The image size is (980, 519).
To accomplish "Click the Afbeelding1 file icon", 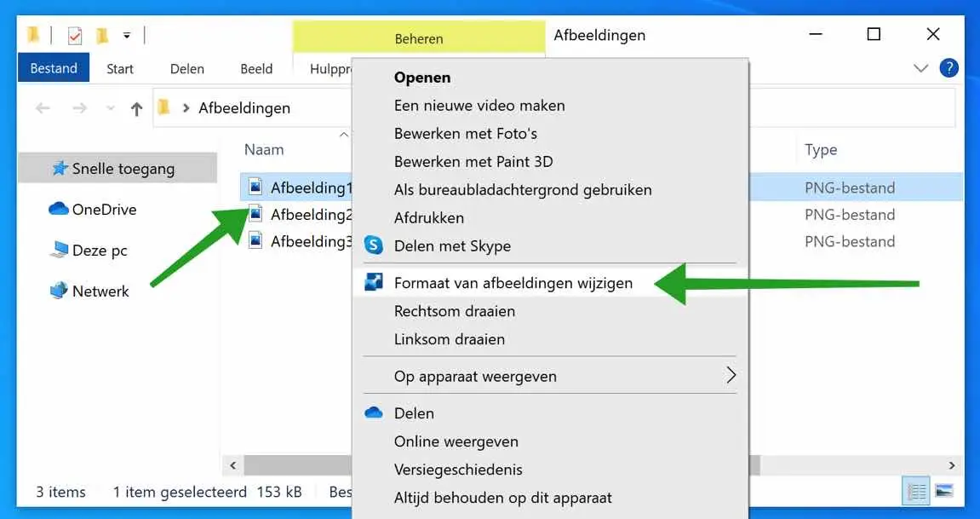I will (x=255, y=187).
